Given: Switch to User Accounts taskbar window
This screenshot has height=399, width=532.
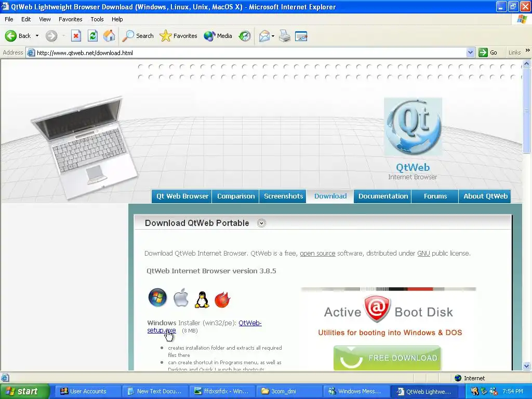Looking at the screenshot, I should pos(88,391).
